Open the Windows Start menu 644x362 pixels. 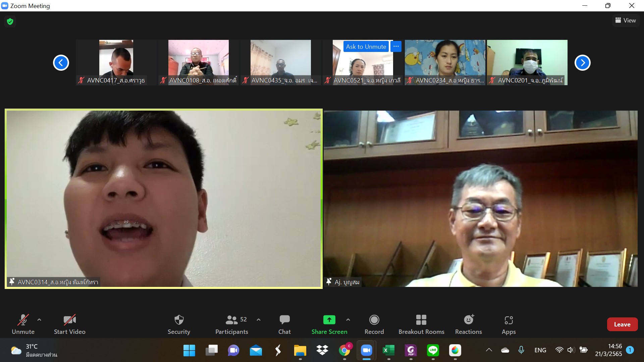[x=189, y=350]
